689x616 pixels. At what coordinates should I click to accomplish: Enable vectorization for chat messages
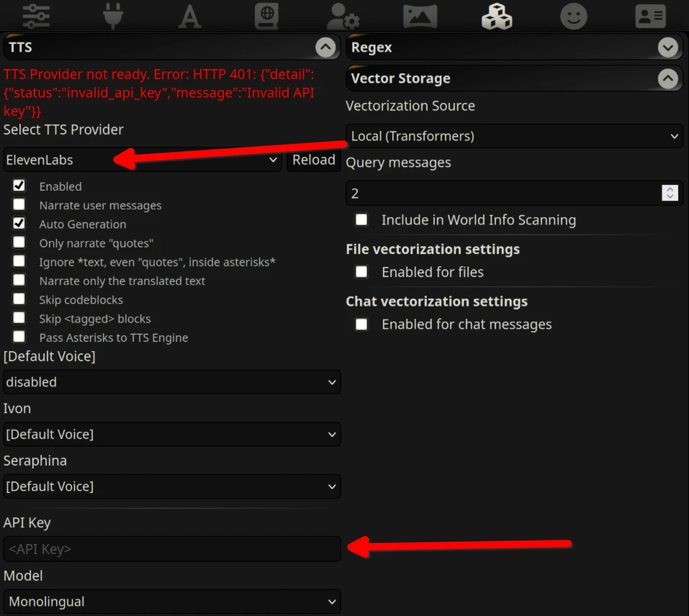coord(361,324)
